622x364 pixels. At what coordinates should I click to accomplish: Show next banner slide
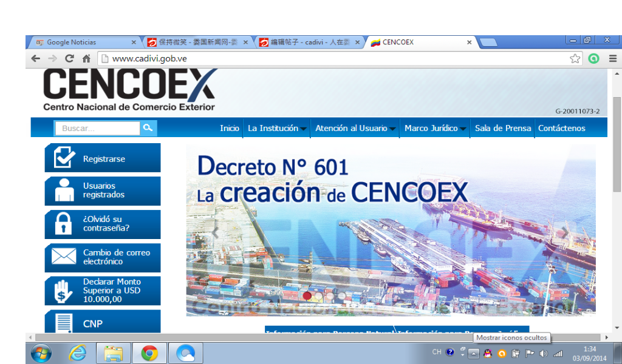(x=565, y=233)
